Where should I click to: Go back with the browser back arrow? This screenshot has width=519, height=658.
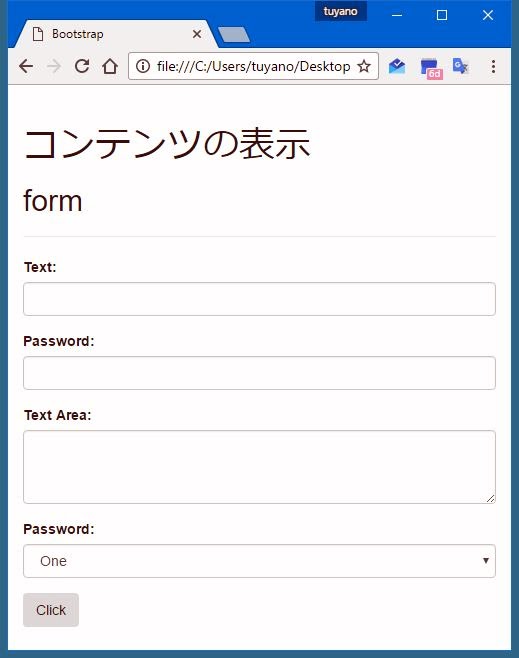[26, 66]
